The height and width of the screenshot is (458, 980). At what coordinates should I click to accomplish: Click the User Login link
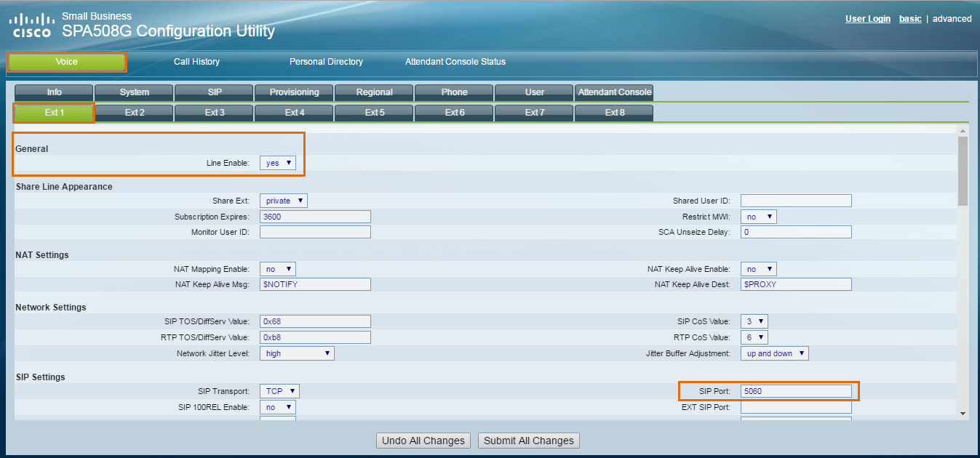pyautogui.click(x=867, y=19)
